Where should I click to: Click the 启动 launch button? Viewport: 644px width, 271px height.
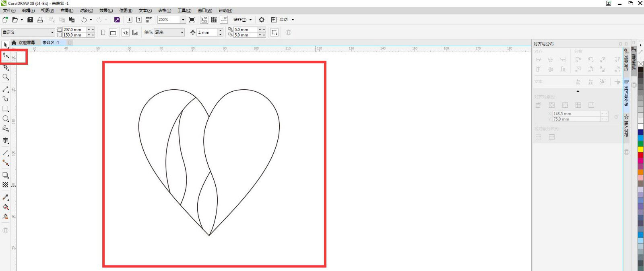click(283, 20)
